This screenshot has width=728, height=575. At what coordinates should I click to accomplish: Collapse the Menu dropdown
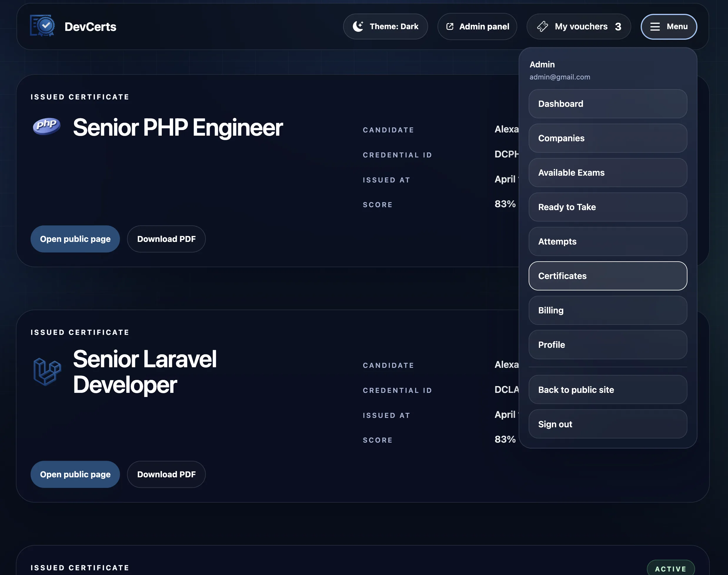tap(668, 26)
